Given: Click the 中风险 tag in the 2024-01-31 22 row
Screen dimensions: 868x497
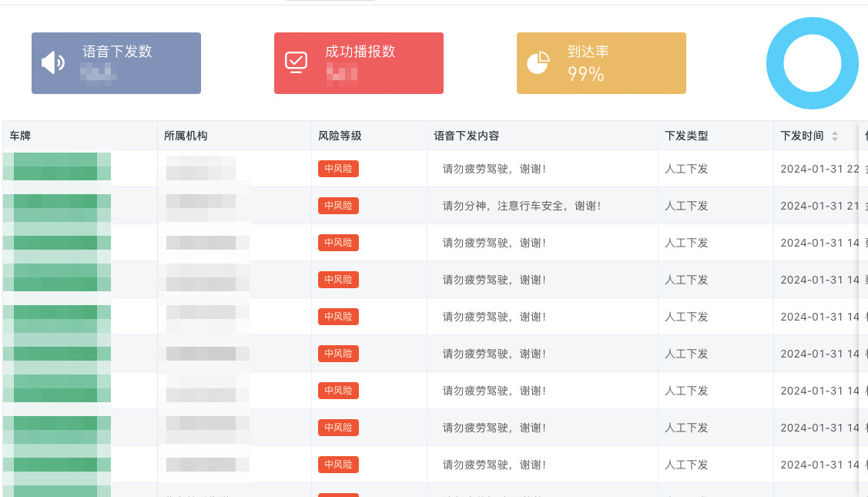Looking at the screenshot, I should tap(338, 169).
